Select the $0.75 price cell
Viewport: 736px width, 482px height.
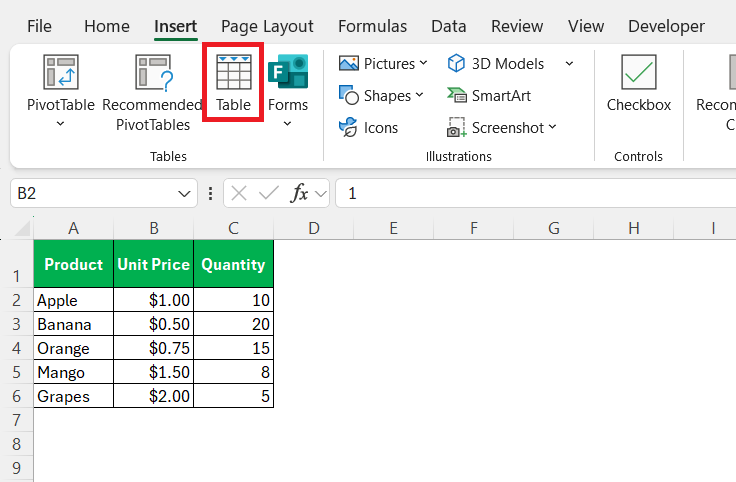[153, 348]
